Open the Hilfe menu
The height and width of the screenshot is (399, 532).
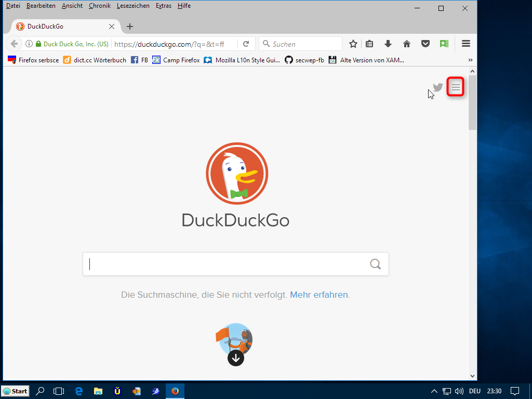[184, 6]
